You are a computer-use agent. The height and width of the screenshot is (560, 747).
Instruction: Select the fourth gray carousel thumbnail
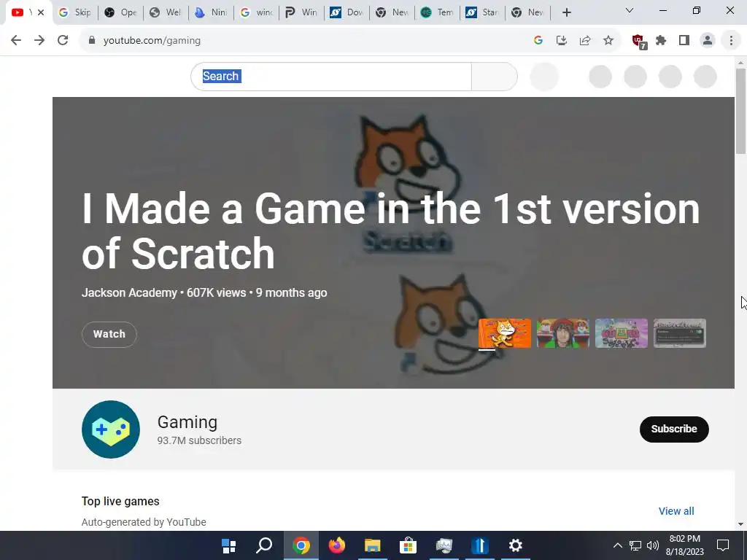[x=680, y=333]
